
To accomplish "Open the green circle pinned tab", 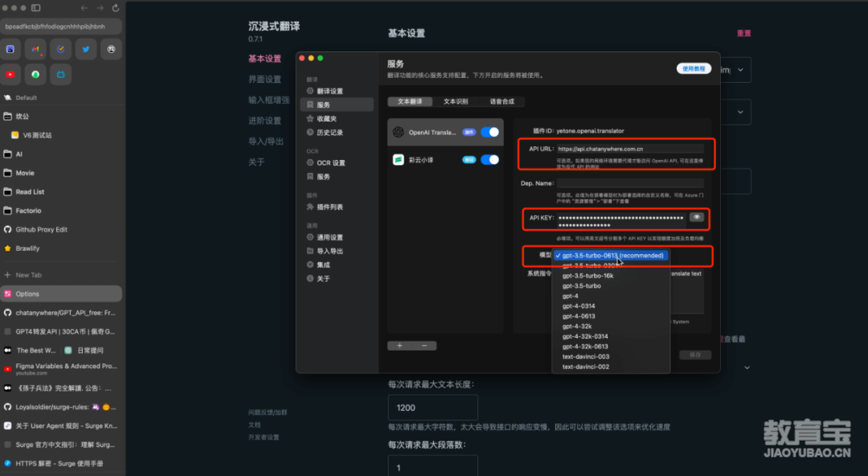I will point(35,74).
